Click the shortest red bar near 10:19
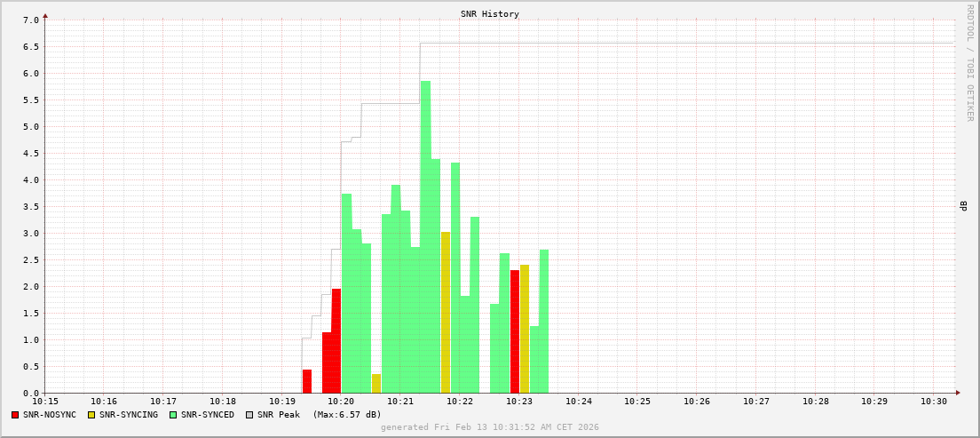This screenshot has width=980, height=438. pos(307,381)
